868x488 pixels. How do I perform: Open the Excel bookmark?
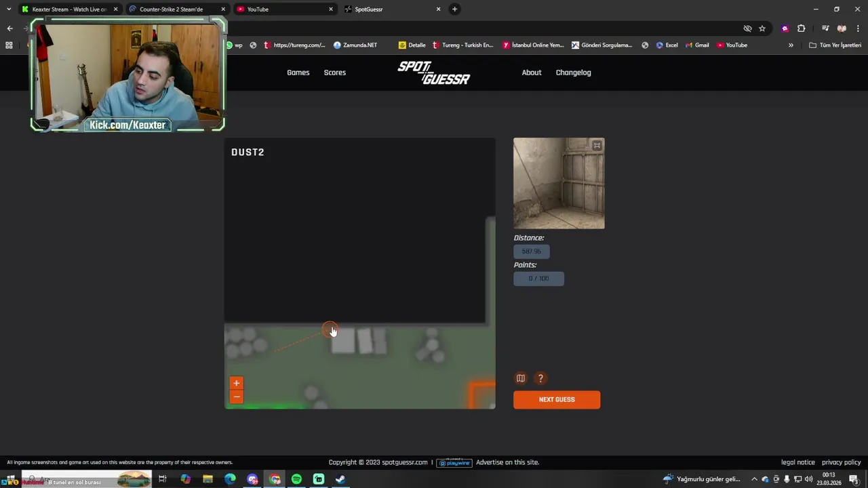click(x=667, y=45)
